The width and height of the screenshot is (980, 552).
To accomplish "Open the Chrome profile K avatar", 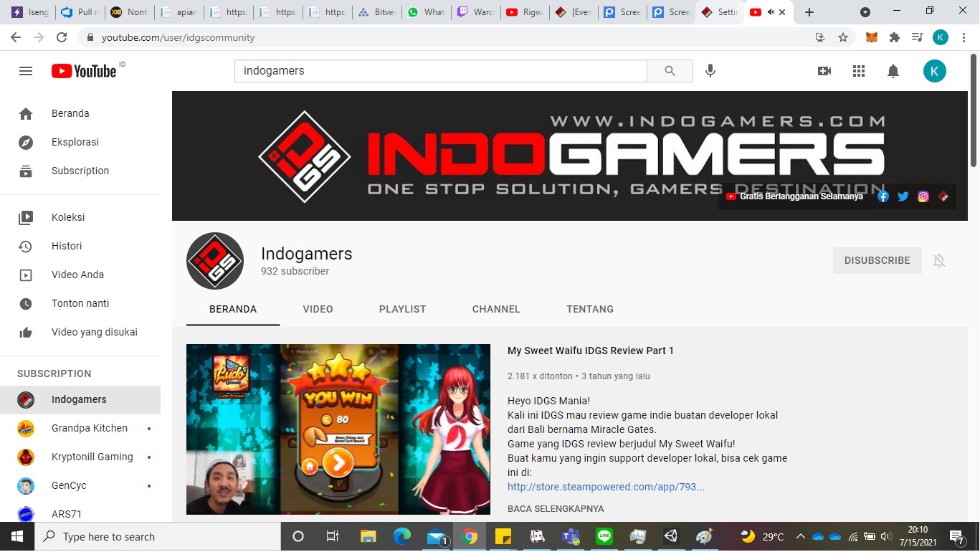I will pos(941,37).
